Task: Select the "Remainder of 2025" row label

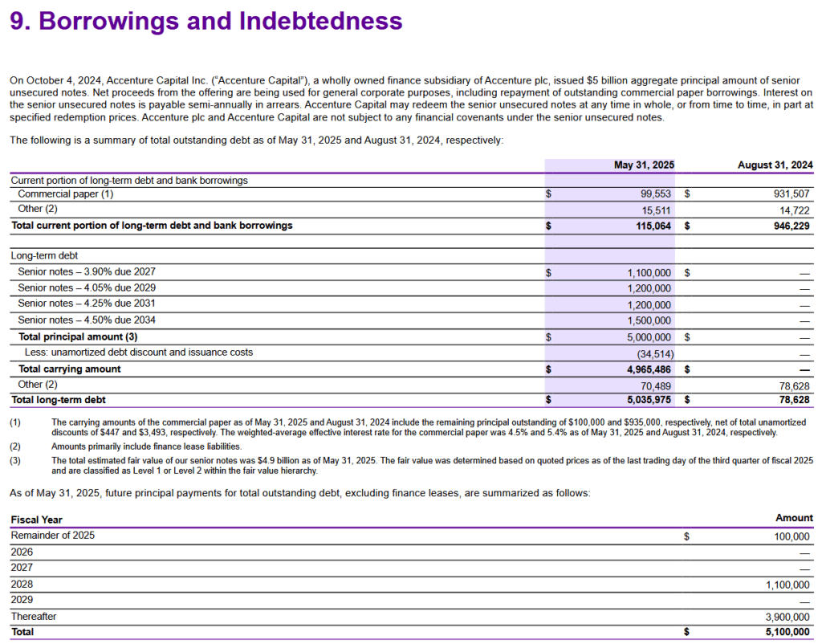Action: (53, 536)
